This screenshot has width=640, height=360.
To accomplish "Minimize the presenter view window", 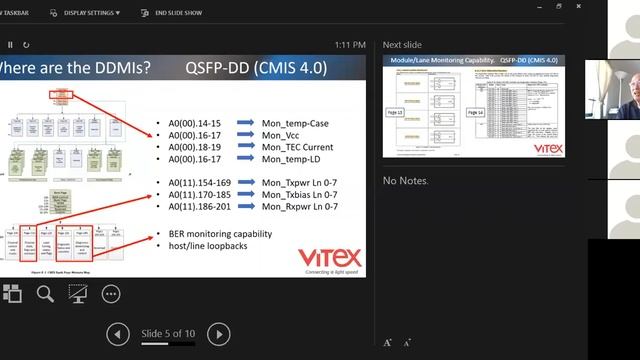I will (540, 7).
